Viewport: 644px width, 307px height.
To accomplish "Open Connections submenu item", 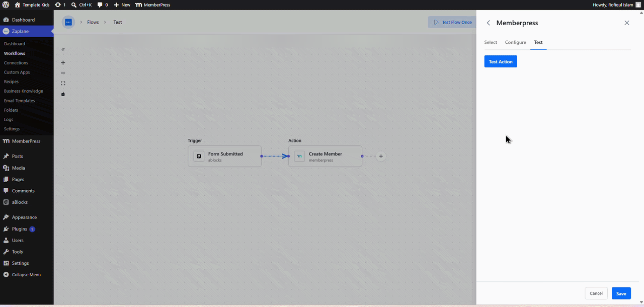I will [x=16, y=63].
